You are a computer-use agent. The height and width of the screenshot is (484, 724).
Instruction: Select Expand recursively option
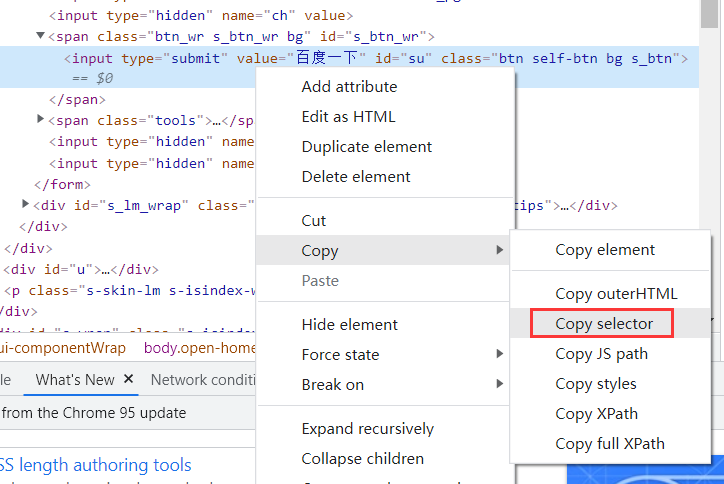[368, 429]
